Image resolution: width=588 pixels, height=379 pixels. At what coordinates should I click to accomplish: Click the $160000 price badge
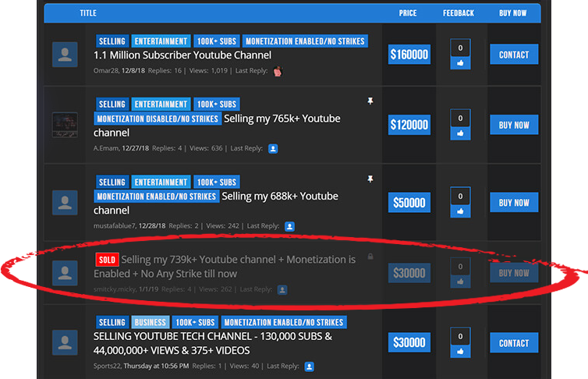click(409, 55)
